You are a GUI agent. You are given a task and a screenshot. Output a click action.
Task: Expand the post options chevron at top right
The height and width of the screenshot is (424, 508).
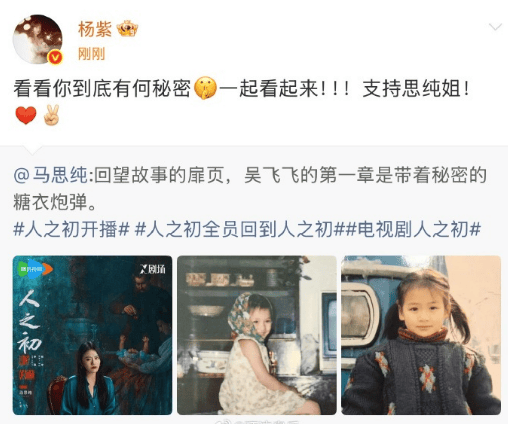coord(495,27)
